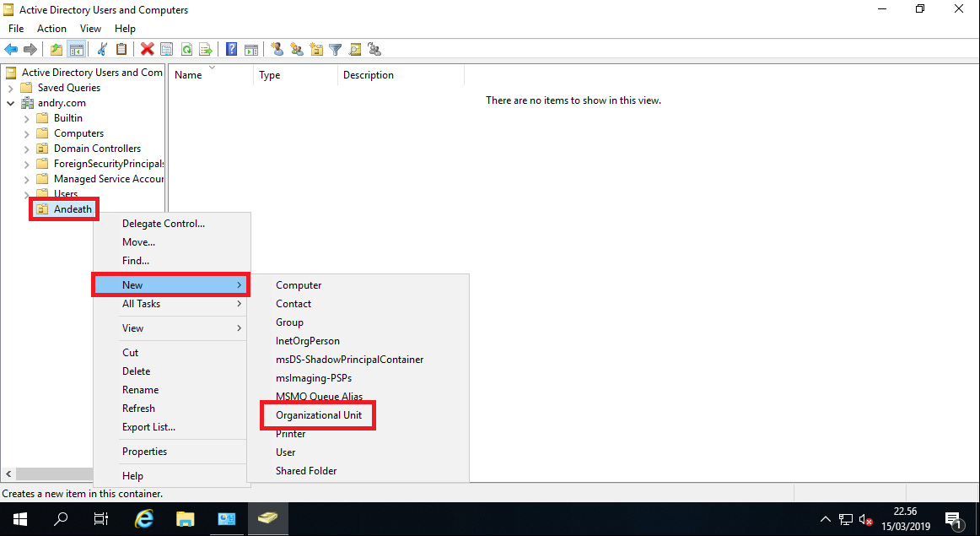Click the tree pane's left scroll arrow

click(x=8, y=474)
